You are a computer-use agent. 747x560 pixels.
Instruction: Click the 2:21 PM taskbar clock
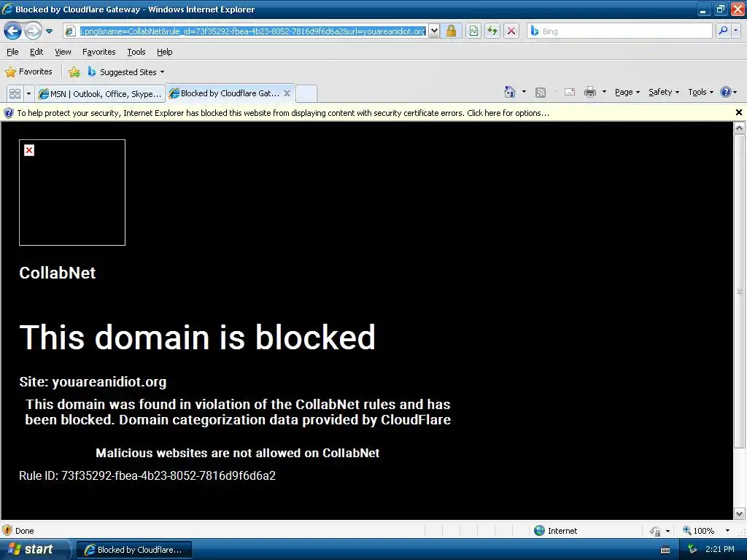pos(720,549)
